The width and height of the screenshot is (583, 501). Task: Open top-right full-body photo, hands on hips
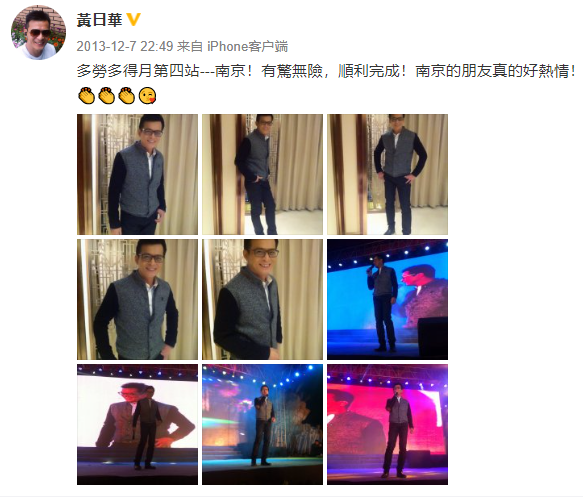[387, 174]
